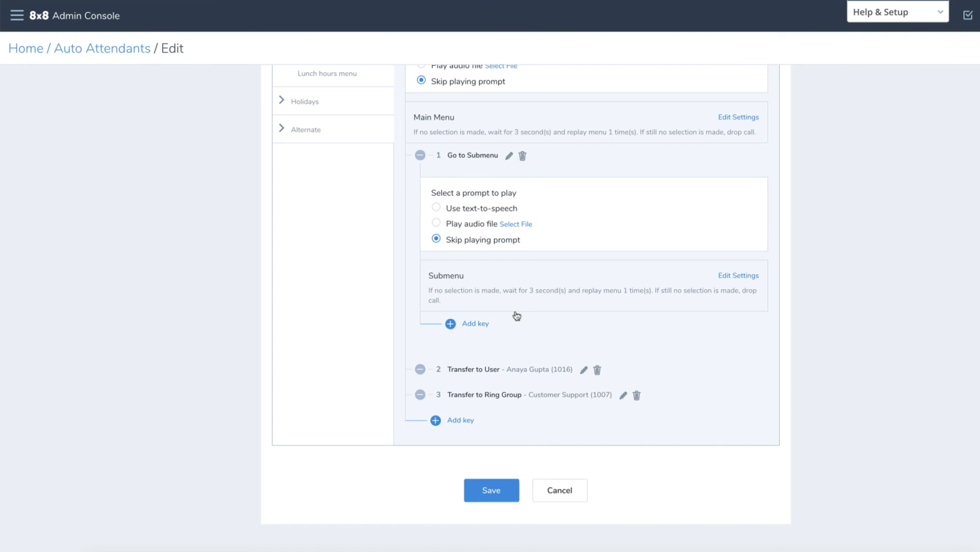Click the plus icon for Submenu Add key
Image resolution: width=980 pixels, height=552 pixels.
[x=450, y=324]
